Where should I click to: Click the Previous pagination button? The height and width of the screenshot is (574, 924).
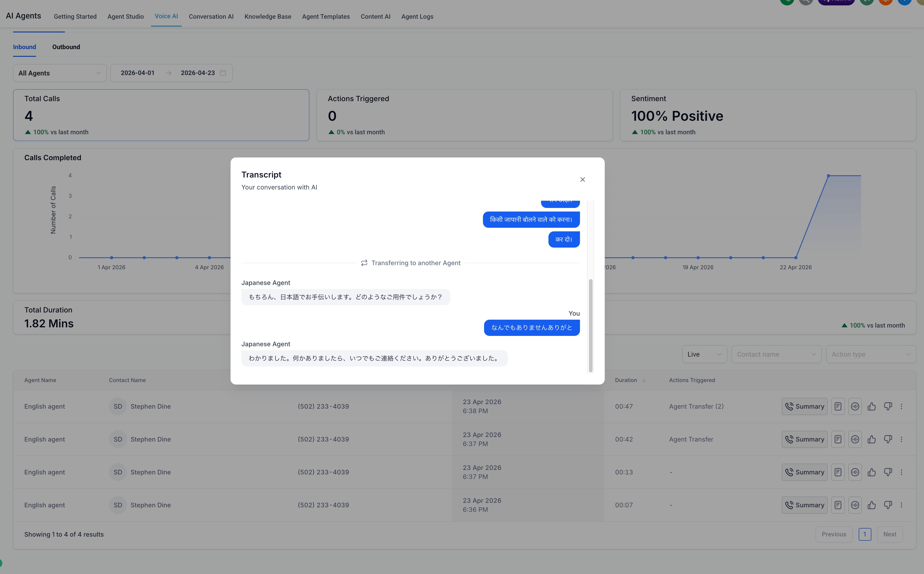[x=834, y=534]
